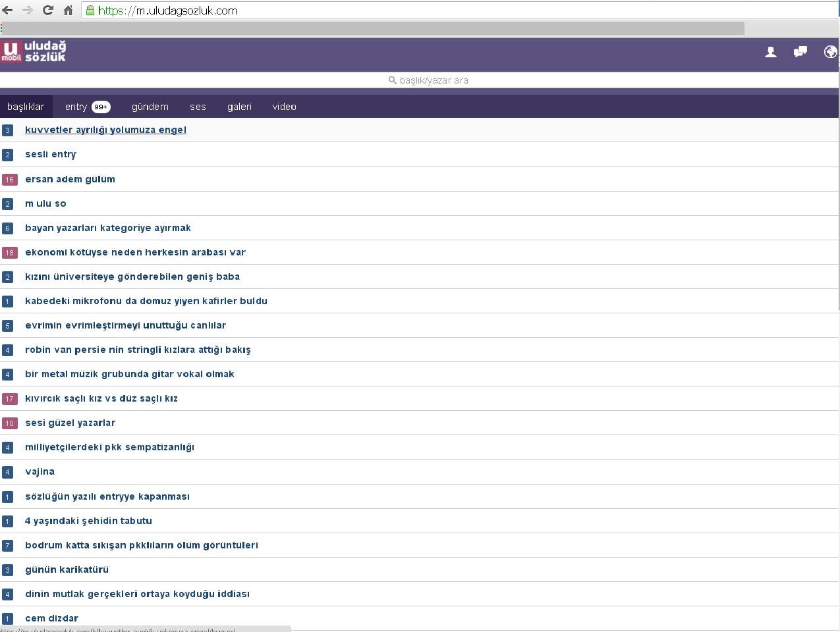Switch to the entry tab

point(76,107)
